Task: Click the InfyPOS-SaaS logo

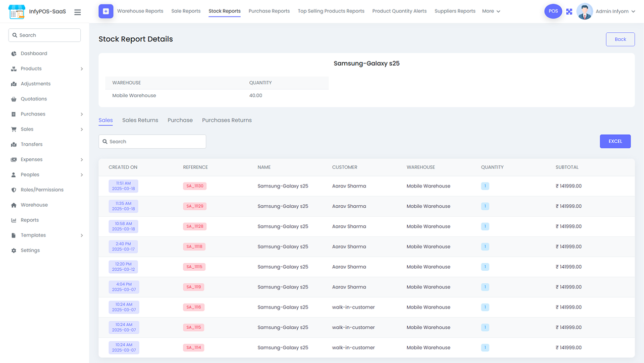Action: pos(30,11)
